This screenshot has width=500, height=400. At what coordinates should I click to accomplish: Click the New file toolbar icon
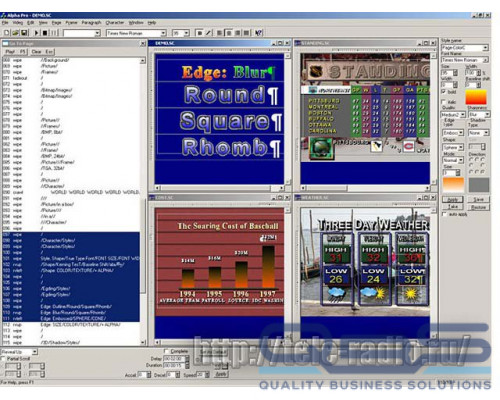point(7,33)
